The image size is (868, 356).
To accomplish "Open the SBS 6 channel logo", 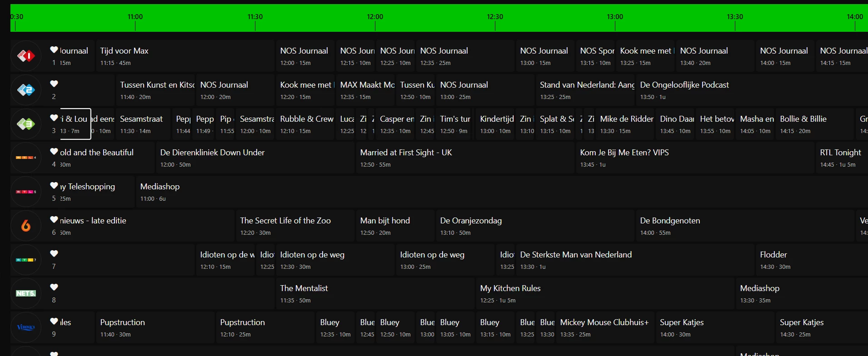I will [x=26, y=226].
